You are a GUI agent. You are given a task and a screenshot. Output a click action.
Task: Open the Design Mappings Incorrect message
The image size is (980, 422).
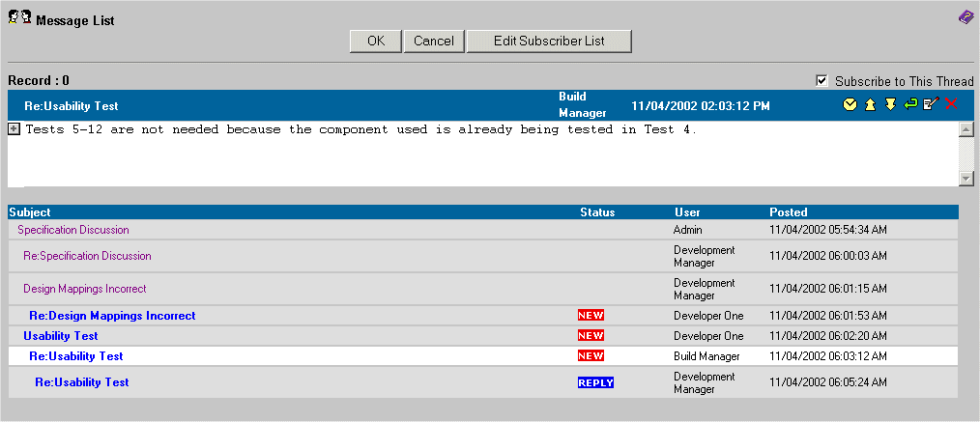coord(85,289)
